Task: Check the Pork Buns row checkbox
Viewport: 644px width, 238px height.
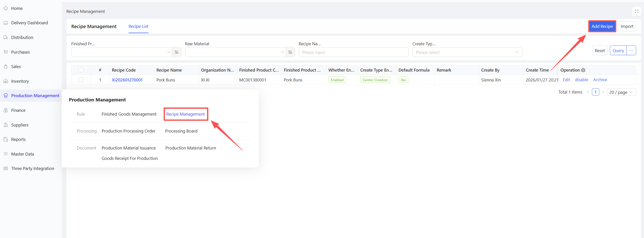Action: [x=81, y=80]
